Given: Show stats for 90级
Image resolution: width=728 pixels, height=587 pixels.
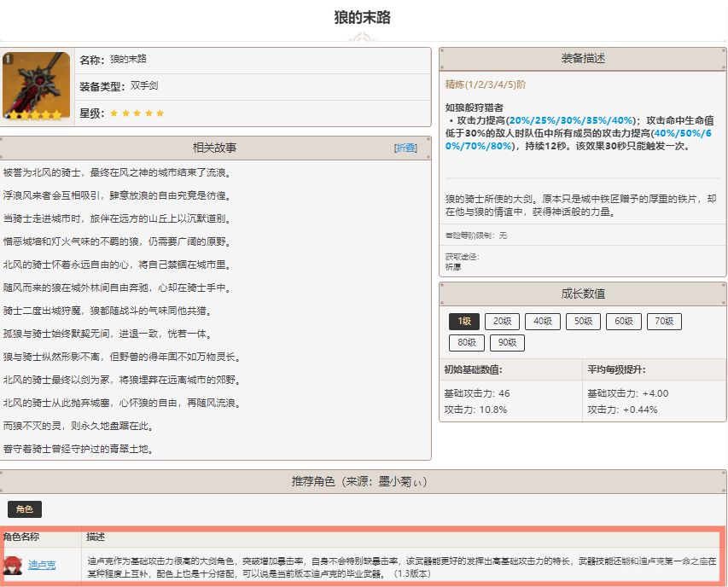Looking at the screenshot, I should click(x=507, y=342).
